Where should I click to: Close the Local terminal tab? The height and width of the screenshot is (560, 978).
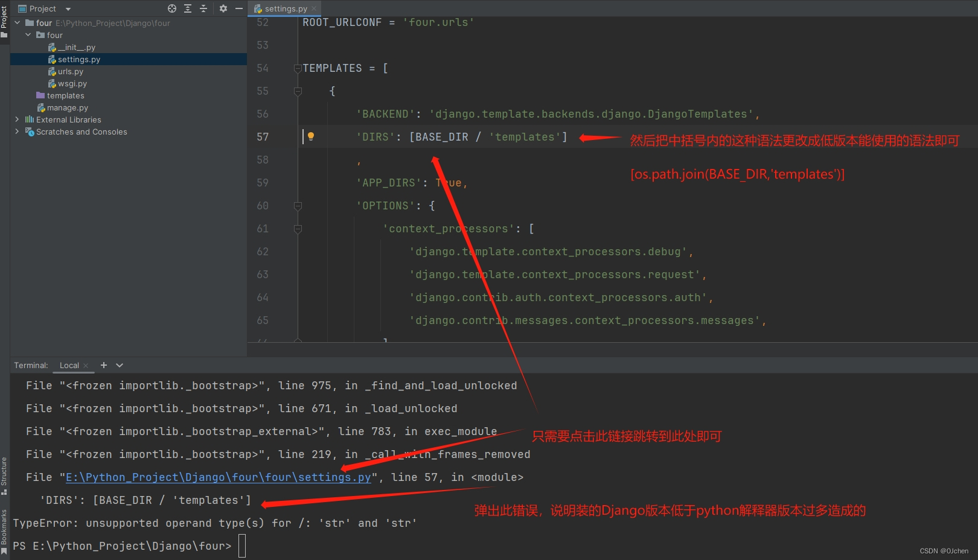click(x=86, y=365)
